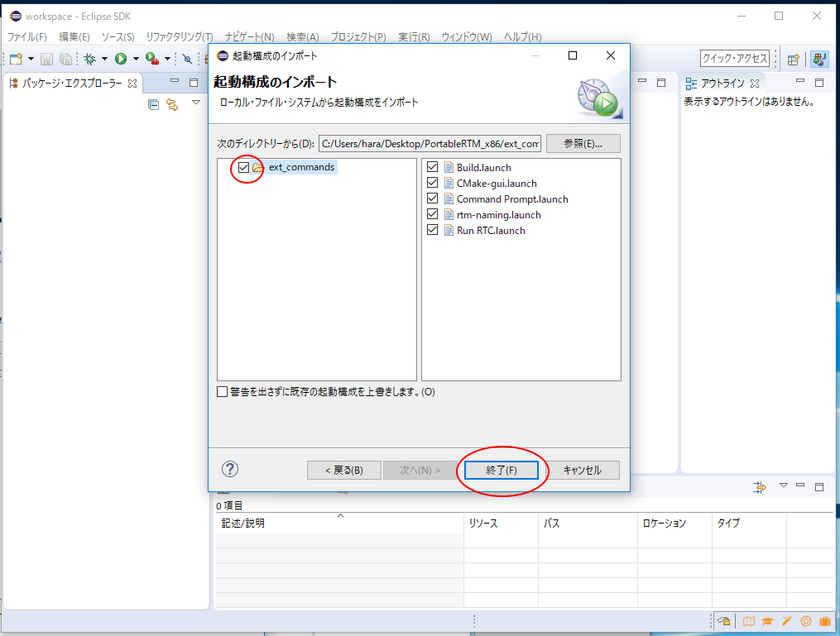Click the Skip All Breakpoints icon
The width and height of the screenshot is (840, 636).
(x=187, y=59)
